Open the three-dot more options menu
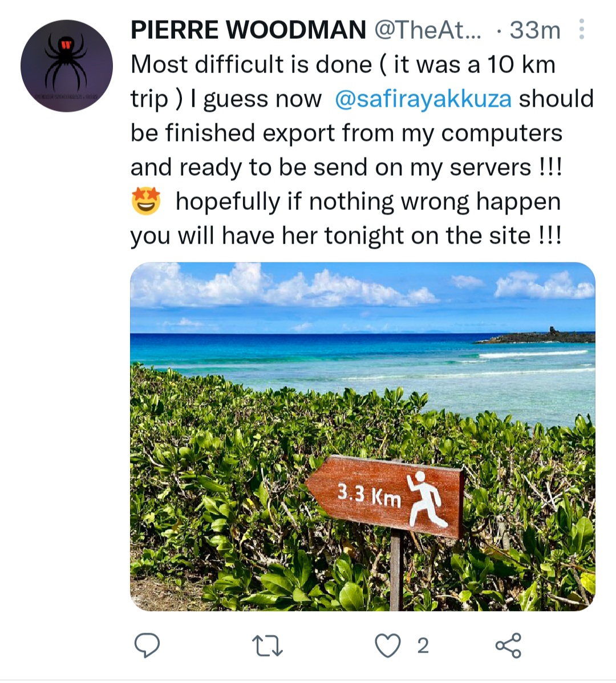The image size is (616, 683). pyautogui.click(x=581, y=30)
